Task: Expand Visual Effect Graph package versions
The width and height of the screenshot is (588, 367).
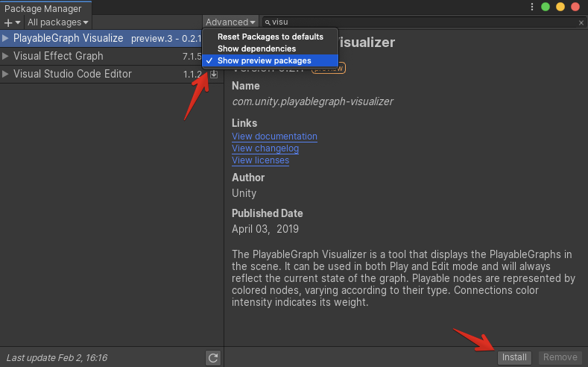Action: point(5,56)
